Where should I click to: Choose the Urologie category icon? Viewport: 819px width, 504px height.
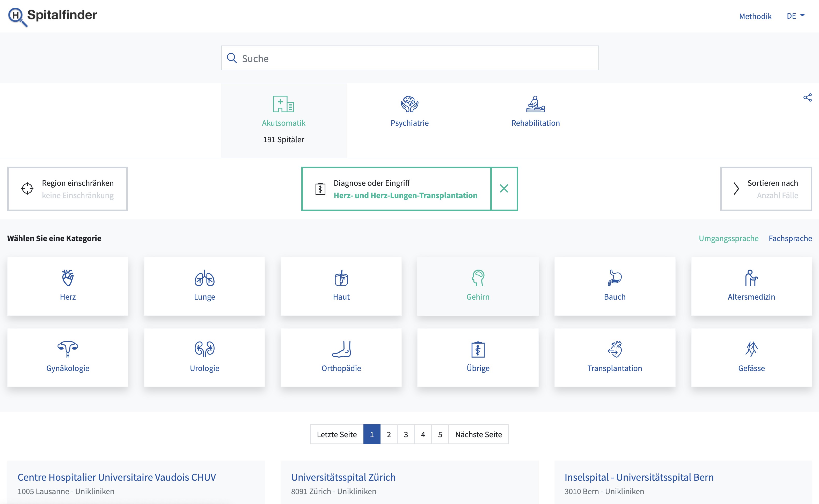pyautogui.click(x=204, y=349)
